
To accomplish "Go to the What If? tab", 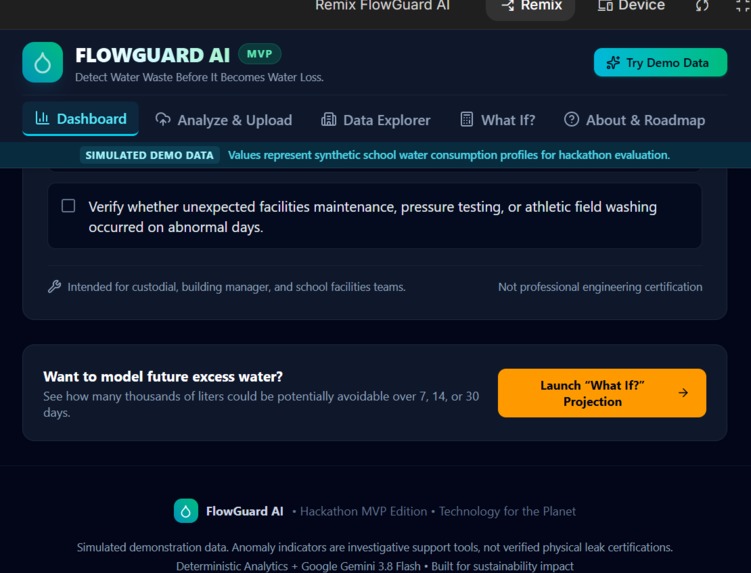I will click(498, 120).
